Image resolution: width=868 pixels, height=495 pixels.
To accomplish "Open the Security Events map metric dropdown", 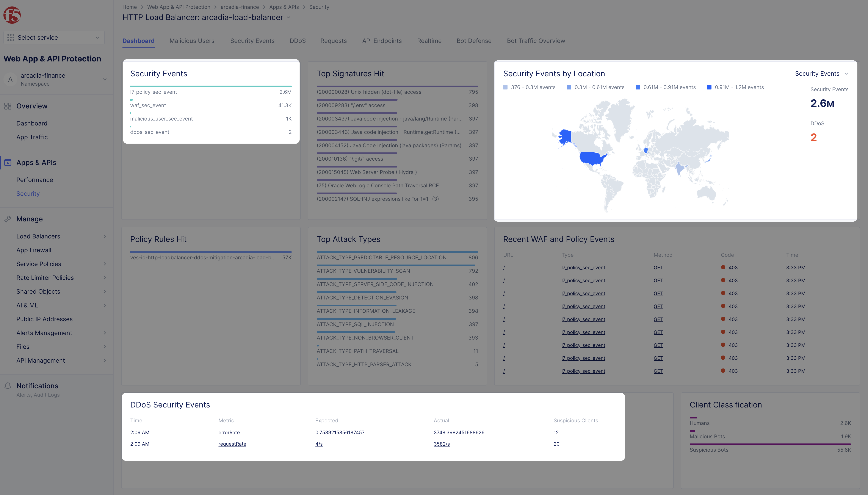I will (x=821, y=74).
